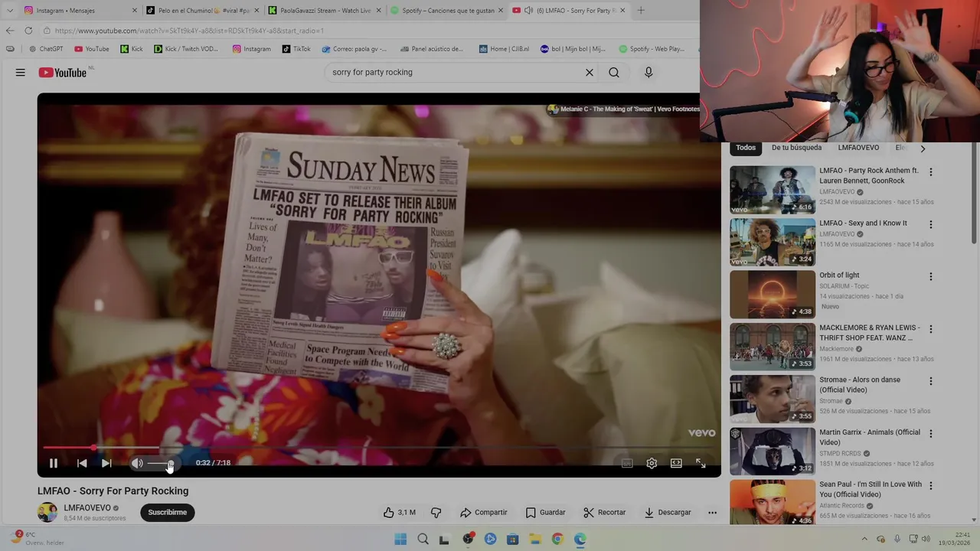Click the YouTube search field
This screenshot has width=980, height=551.
point(456,72)
